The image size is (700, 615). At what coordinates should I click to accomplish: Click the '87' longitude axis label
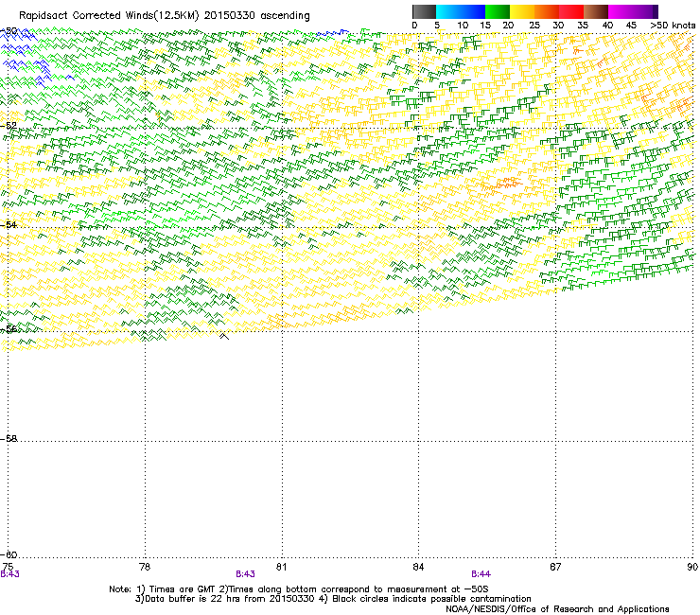(555, 567)
